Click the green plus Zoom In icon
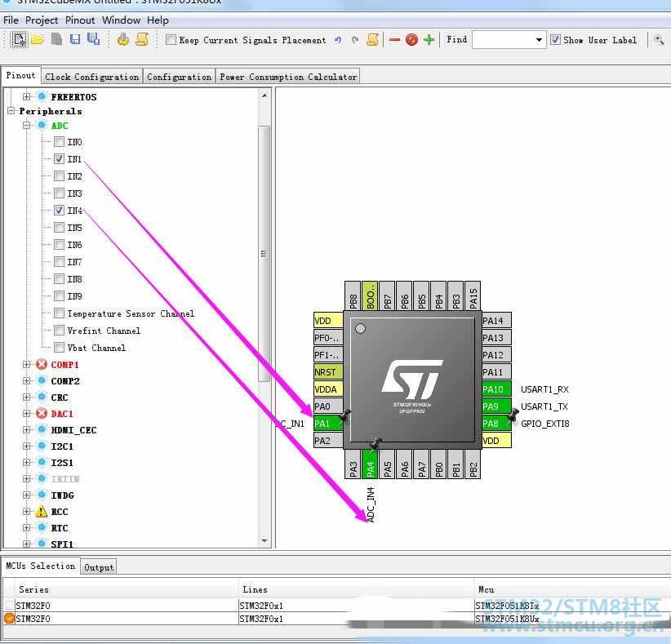Viewport: 671px width, 644px height. click(429, 40)
